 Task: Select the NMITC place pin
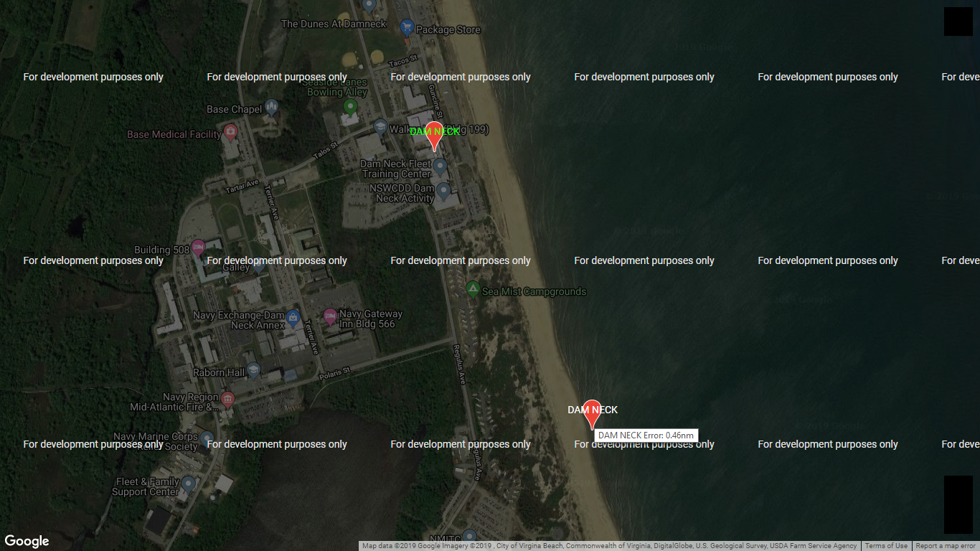(469, 536)
